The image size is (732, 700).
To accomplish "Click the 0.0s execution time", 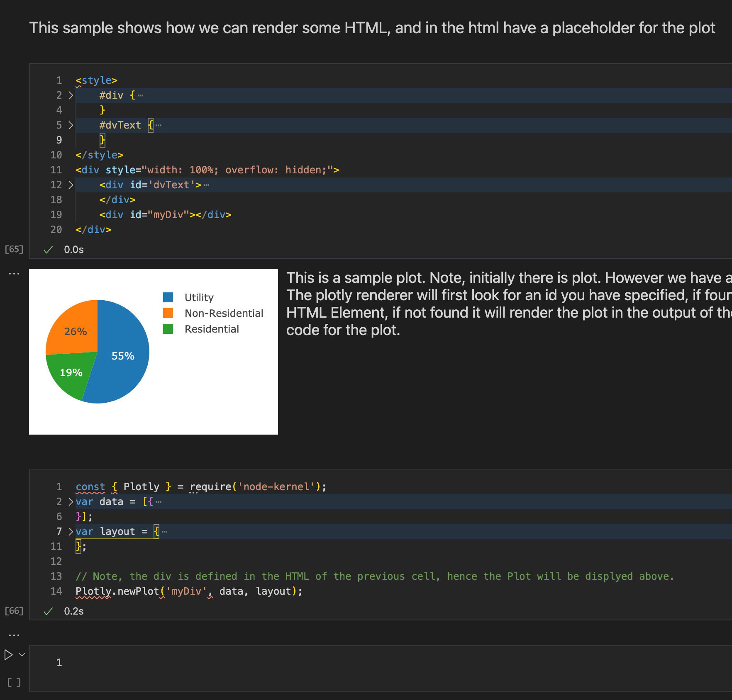I will click(x=74, y=250).
